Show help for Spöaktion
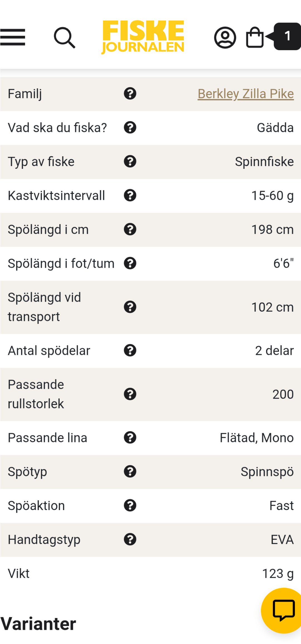 [130, 506]
